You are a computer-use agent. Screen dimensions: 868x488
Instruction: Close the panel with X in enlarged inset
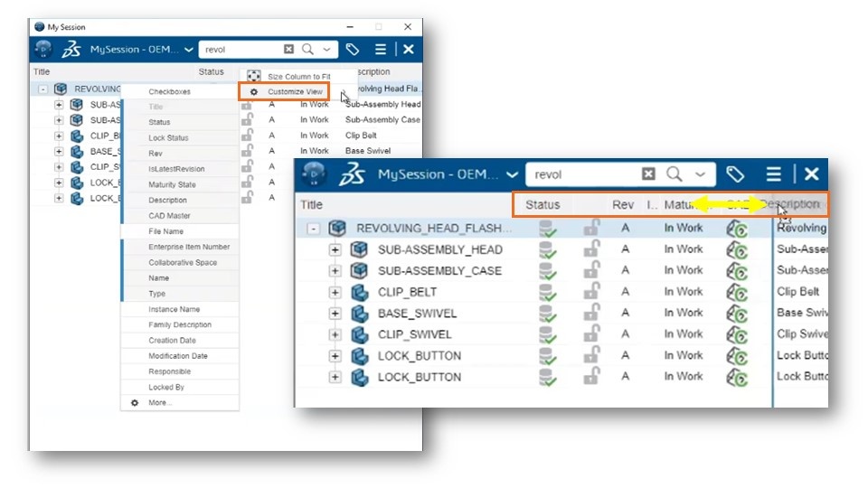click(x=812, y=174)
